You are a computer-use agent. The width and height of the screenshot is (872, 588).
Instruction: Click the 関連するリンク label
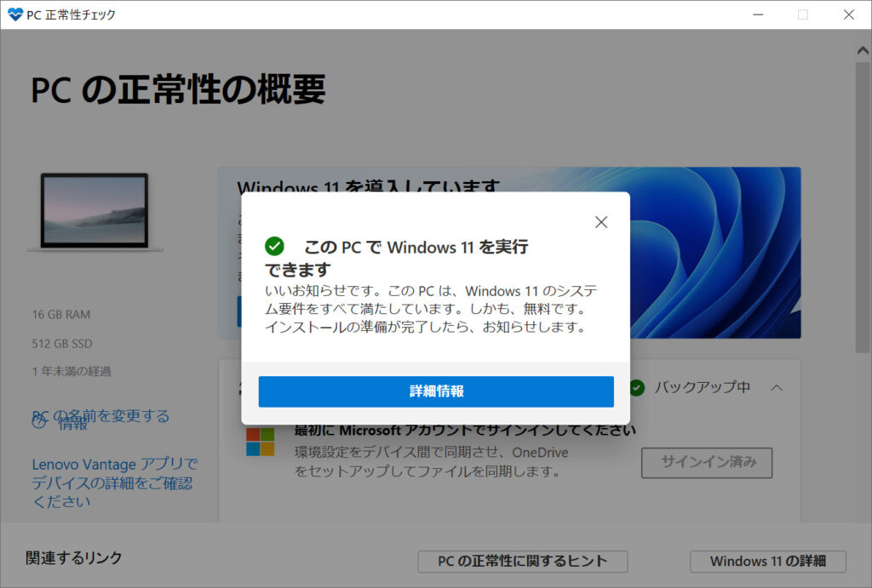click(x=74, y=557)
